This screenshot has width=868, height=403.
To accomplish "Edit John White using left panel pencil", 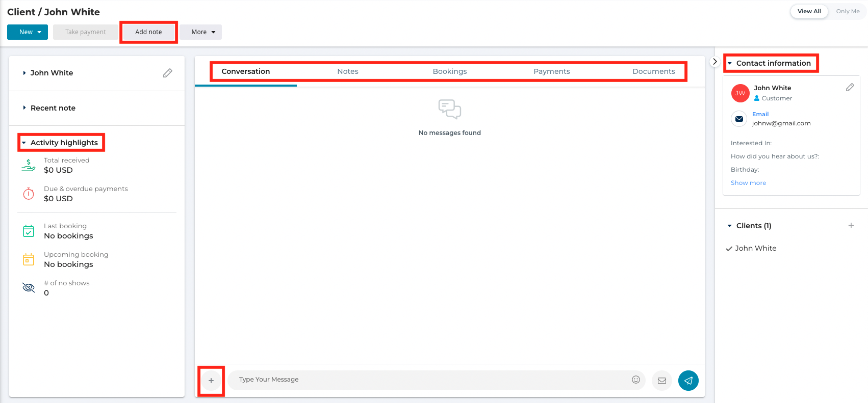I will [167, 73].
